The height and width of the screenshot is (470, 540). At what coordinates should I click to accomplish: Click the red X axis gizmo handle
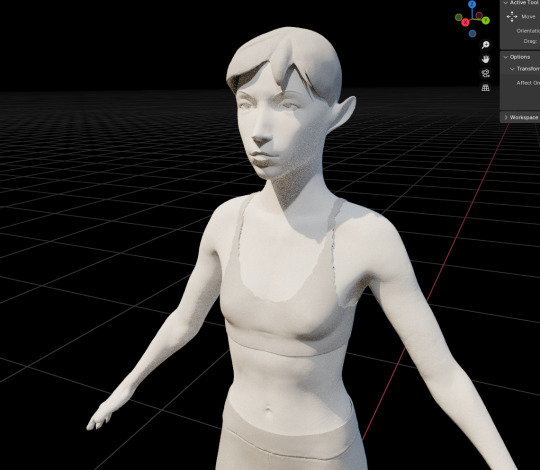pos(465,22)
